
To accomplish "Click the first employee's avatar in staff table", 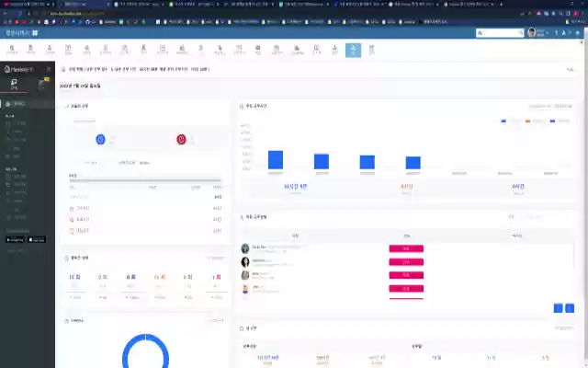I will [245, 248].
